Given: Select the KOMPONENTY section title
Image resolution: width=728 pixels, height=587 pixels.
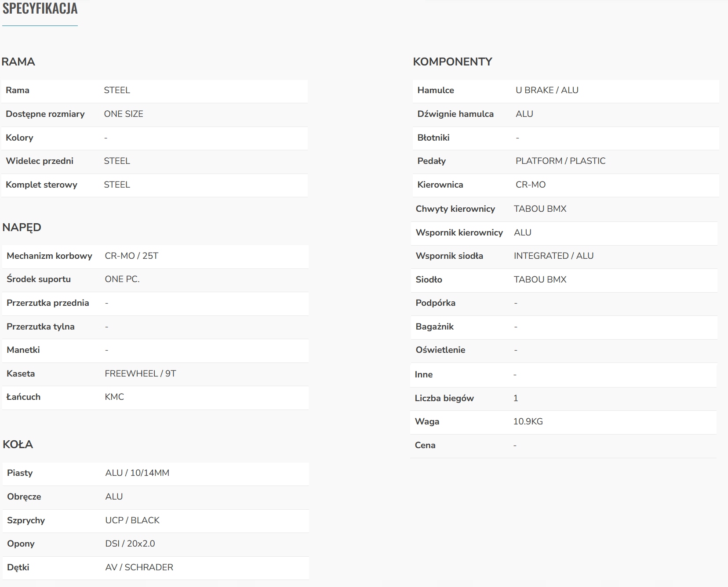Looking at the screenshot, I should tap(452, 62).
